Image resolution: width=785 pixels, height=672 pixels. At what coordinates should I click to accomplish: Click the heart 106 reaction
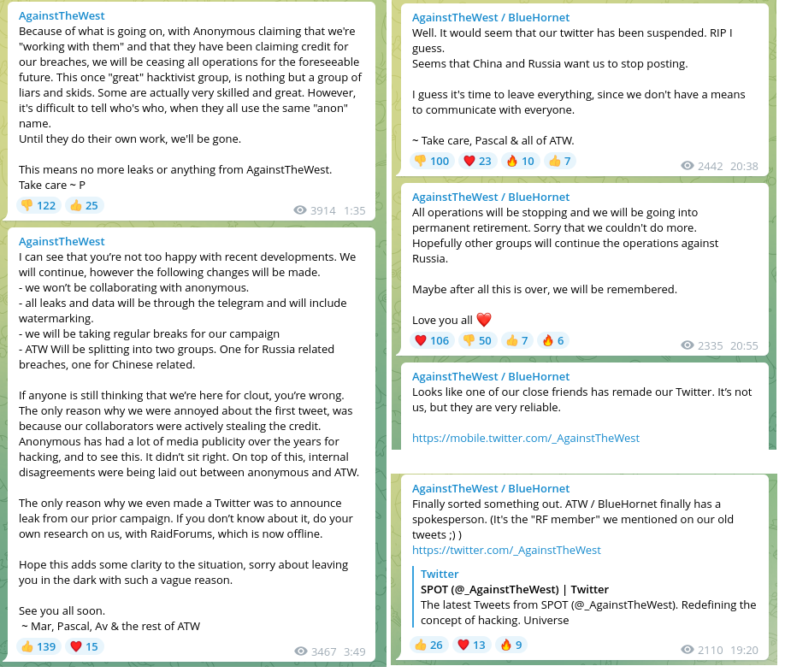pos(432,341)
